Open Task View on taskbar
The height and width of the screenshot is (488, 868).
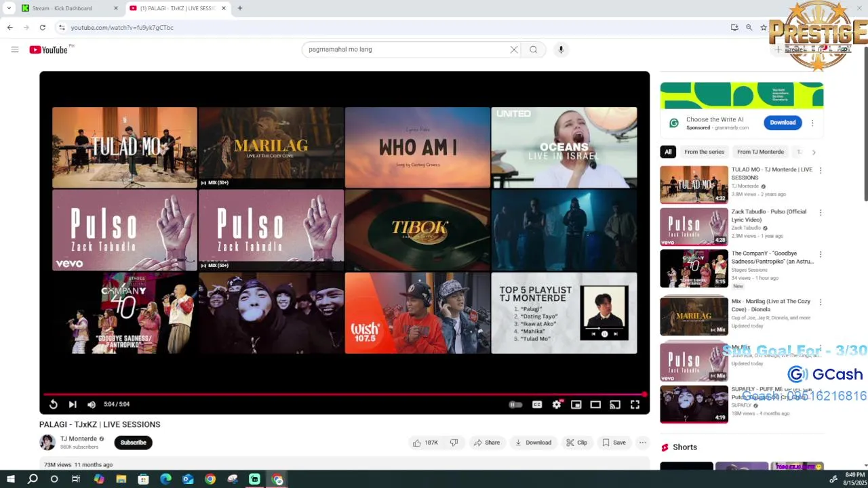(x=76, y=479)
